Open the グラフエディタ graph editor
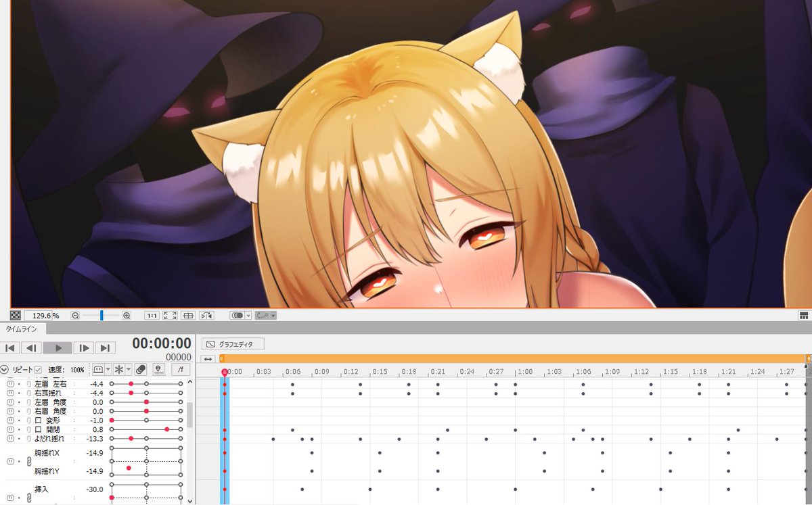Screen dimensions: 812x505 [233, 344]
